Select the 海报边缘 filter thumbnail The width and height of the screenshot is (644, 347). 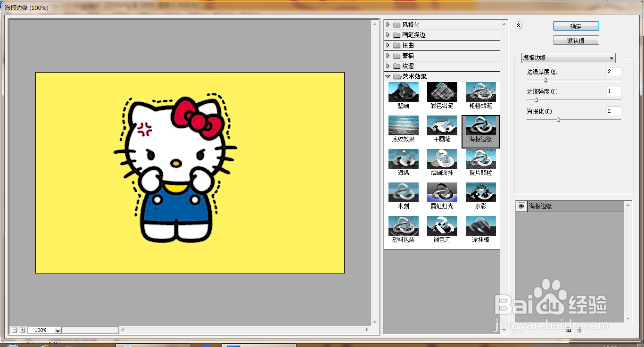pos(480,131)
